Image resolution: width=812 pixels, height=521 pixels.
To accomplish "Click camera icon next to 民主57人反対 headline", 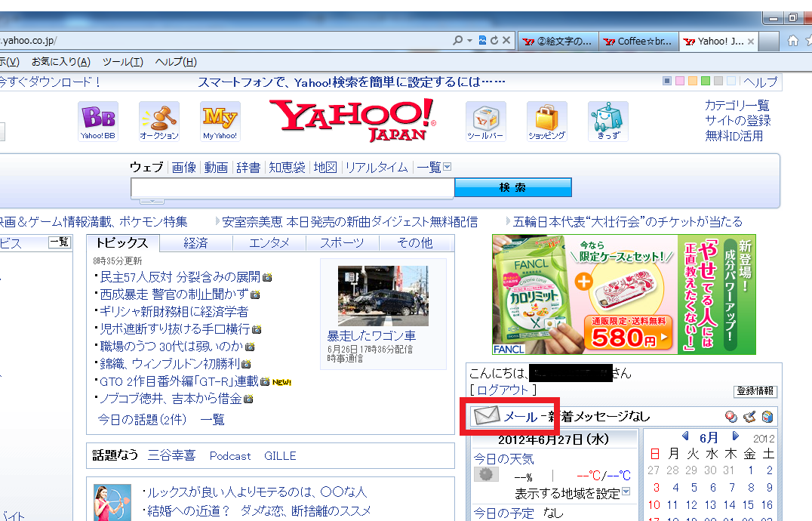I will click(x=267, y=278).
